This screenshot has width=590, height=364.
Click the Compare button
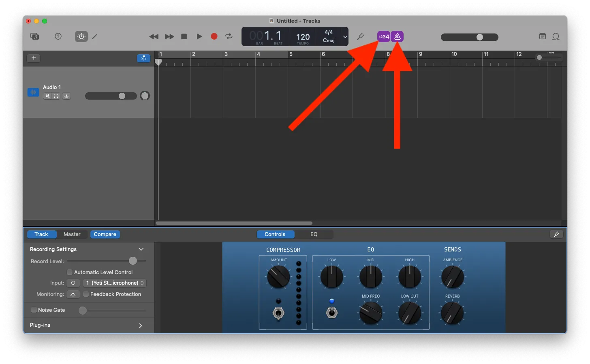(105, 234)
